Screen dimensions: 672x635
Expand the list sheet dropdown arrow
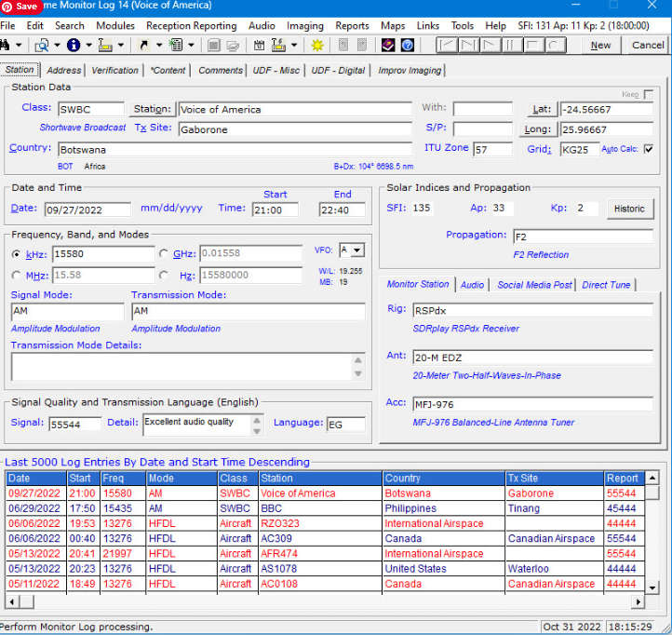coord(191,45)
